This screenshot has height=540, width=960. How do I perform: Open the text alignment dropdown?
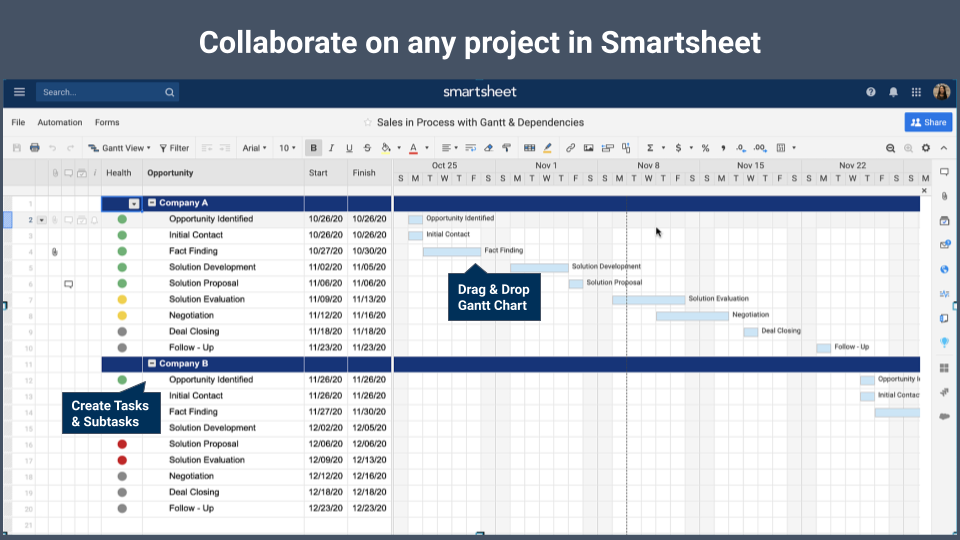(450, 148)
